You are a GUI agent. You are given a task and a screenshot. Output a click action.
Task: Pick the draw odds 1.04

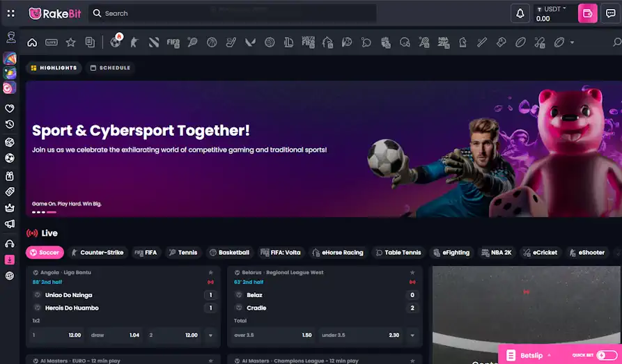point(115,335)
